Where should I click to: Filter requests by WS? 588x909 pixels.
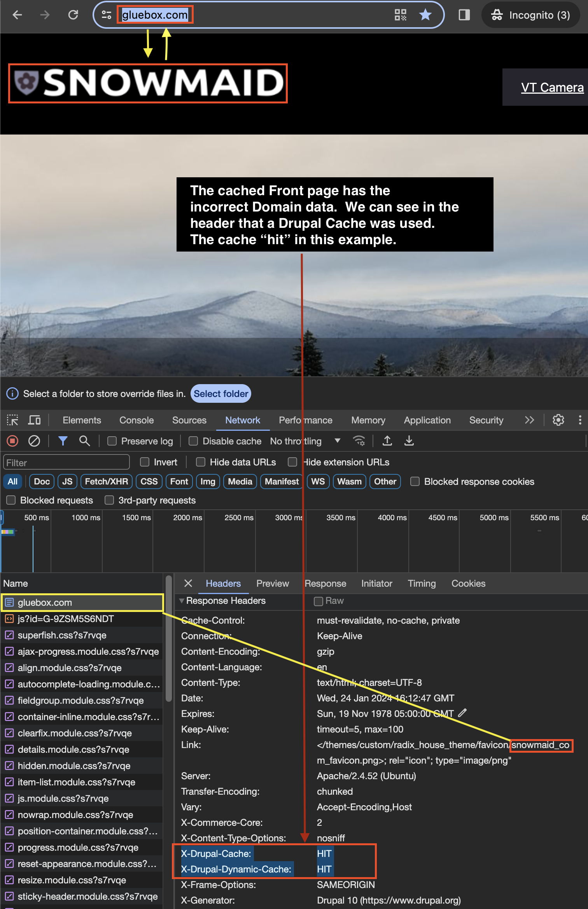point(318,481)
